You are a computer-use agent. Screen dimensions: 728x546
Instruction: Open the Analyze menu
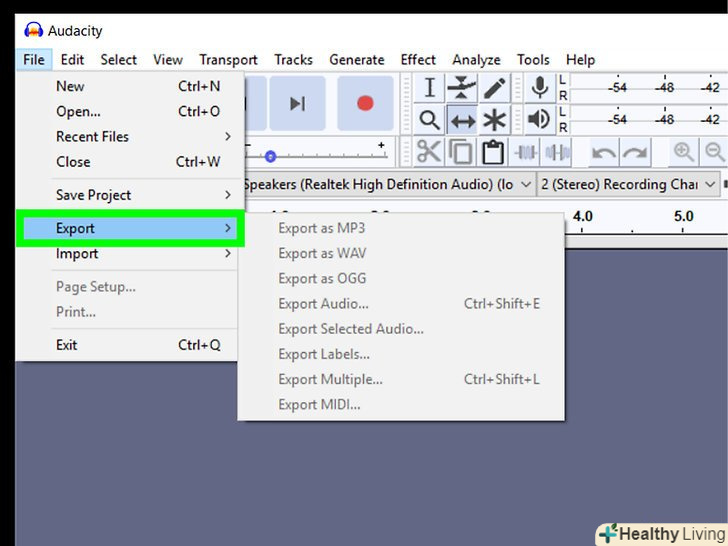[476, 60]
